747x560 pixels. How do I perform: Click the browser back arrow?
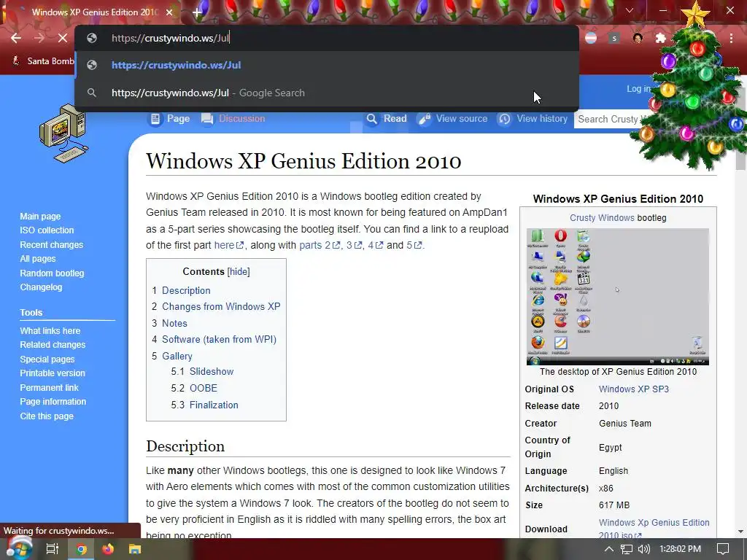click(x=16, y=38)
